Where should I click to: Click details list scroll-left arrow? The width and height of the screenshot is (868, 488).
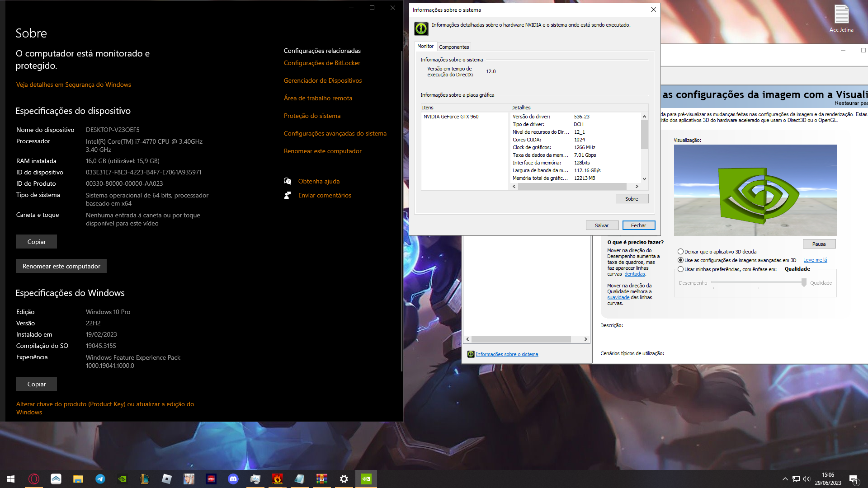[514, 186]
